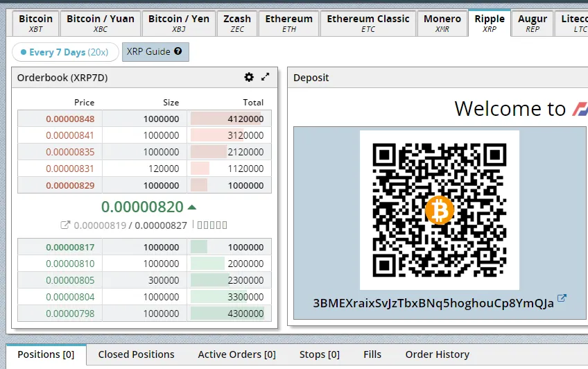Click the Total column header
Screen dimensions: 588x369
[253, 103]
